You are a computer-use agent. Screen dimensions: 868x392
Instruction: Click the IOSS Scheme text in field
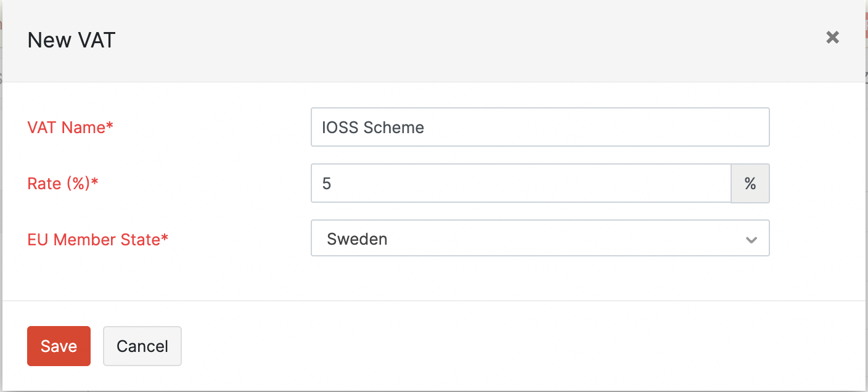pos(373,128)
